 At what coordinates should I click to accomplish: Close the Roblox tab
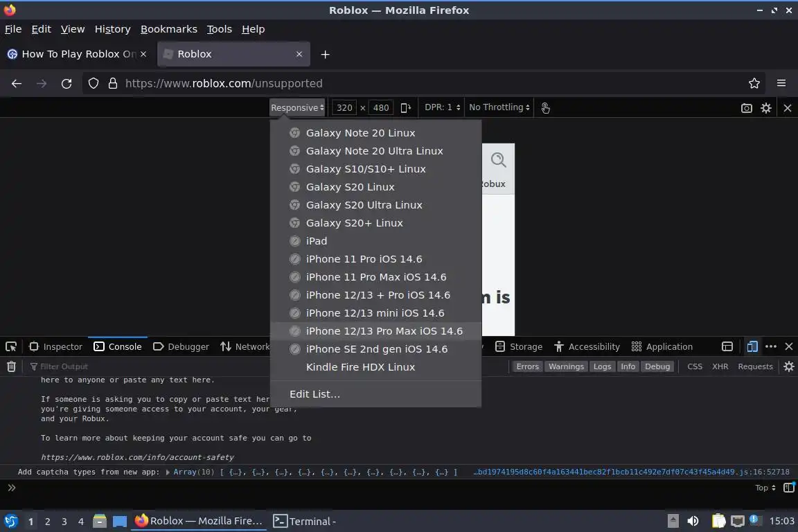pyautogui.click(x=299, y=54)
